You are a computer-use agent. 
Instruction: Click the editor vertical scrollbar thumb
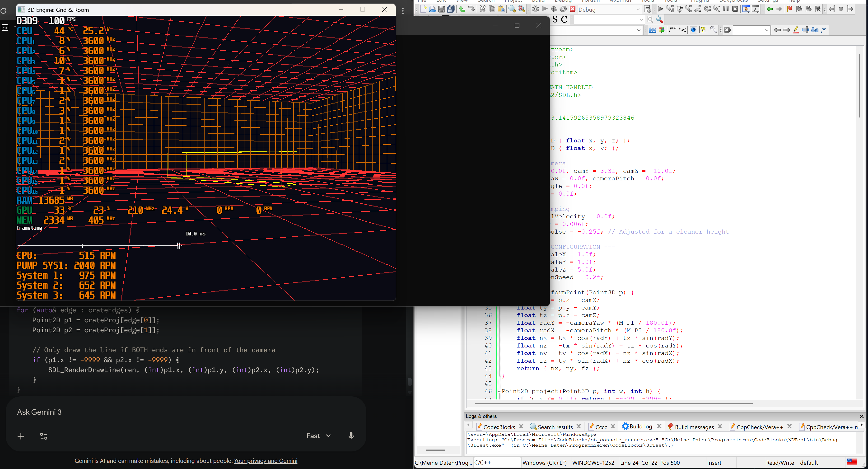pyautogui.click(x=859, y=85)
